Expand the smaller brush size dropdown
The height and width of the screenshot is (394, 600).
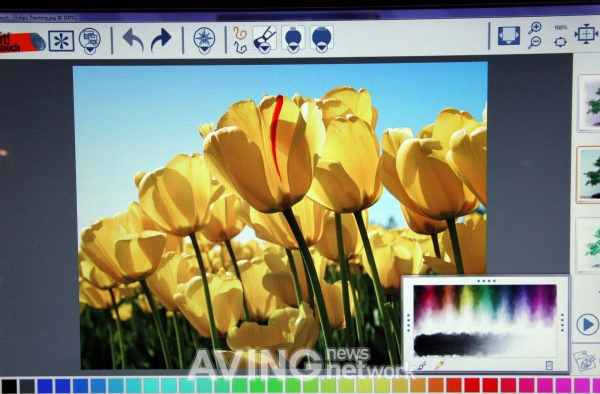293,39
